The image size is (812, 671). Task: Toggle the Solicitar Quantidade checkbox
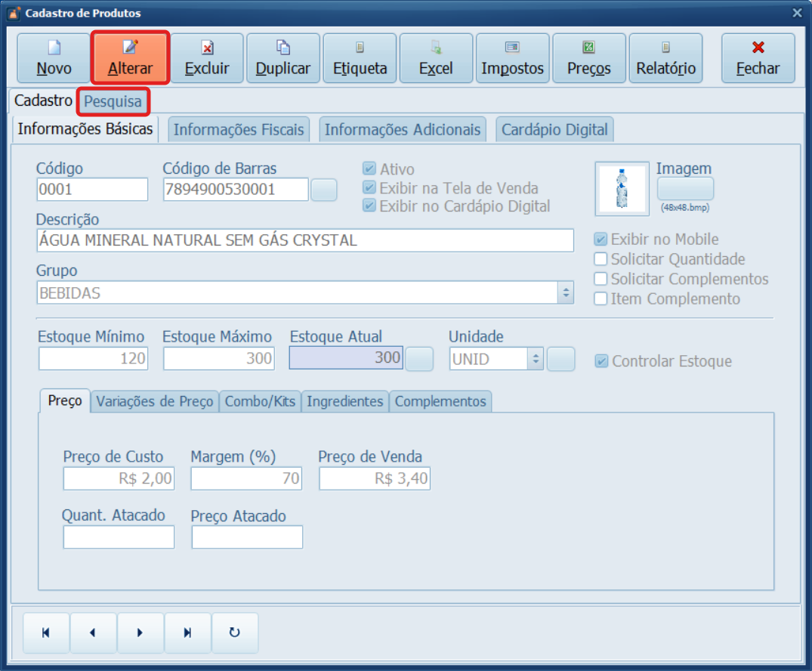[601, 259]
